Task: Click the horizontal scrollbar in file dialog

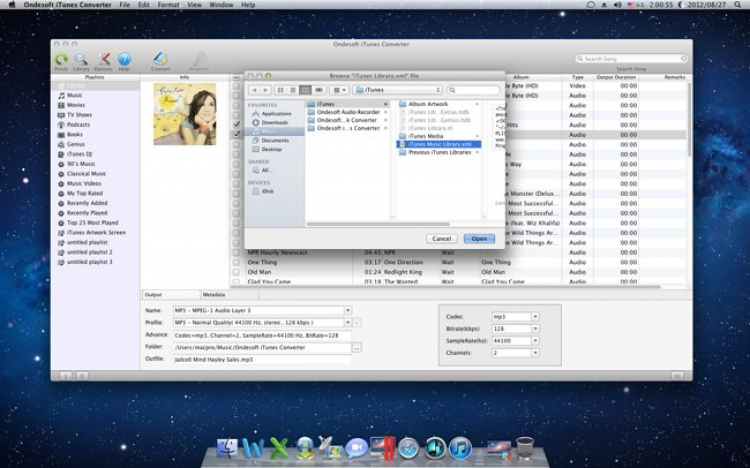Action: [x=378, y=224]
